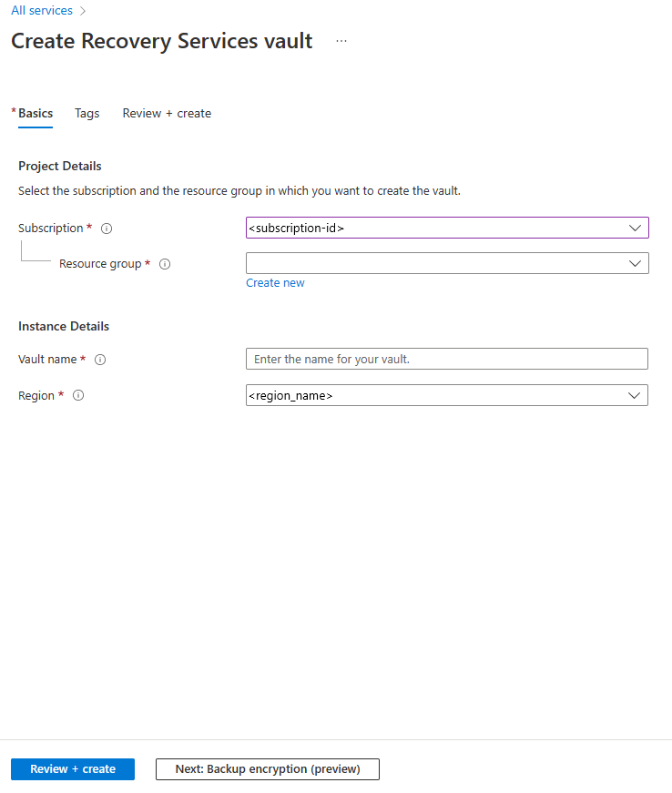The height and width of the screenshot is (793, 672).
Task: Click the Subscription dropdown chevron
Action: coord(635,228)
